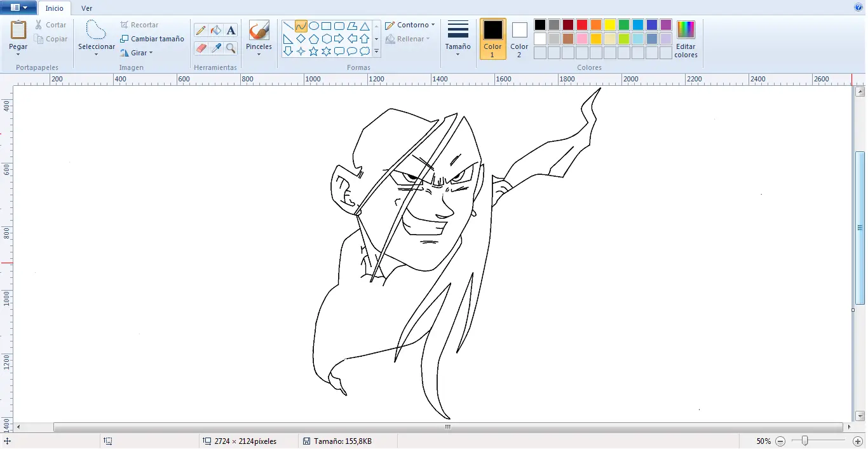Choose the Oval callout shape
The height and width of the screenshot is (449, 868).
tap(352, 52)
